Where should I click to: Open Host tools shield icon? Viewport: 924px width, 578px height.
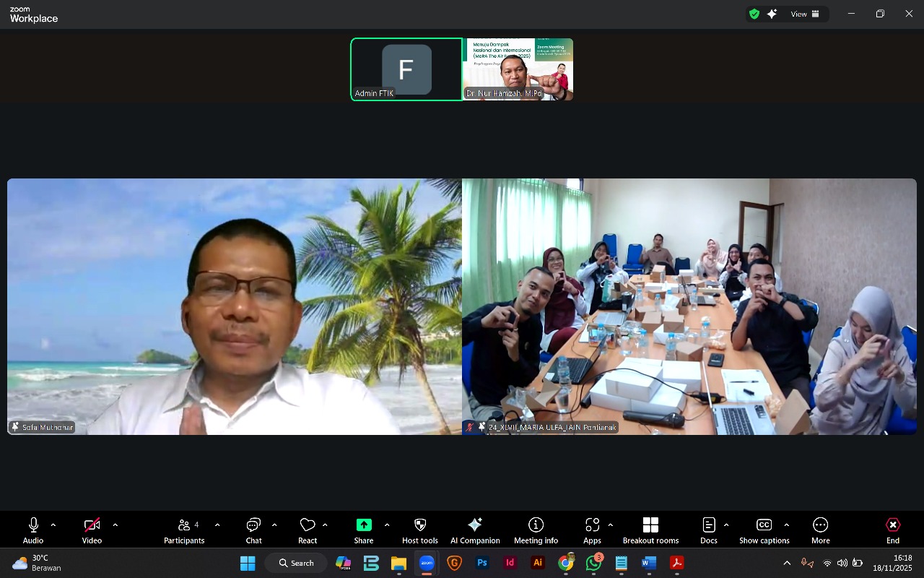pyautogui.click(x=420, y=530)
